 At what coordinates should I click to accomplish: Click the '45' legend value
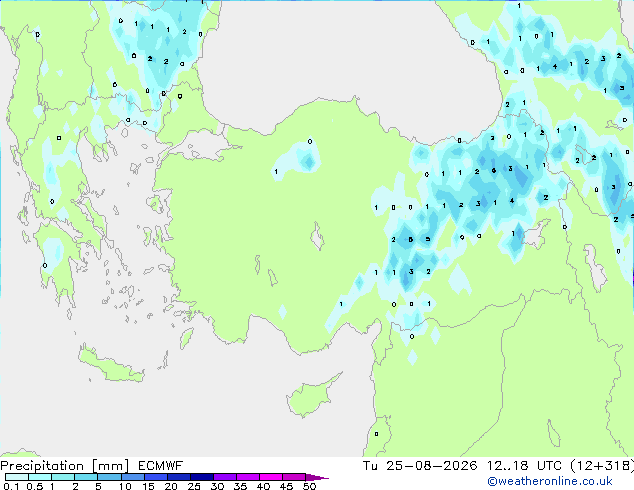click(286, 486)
